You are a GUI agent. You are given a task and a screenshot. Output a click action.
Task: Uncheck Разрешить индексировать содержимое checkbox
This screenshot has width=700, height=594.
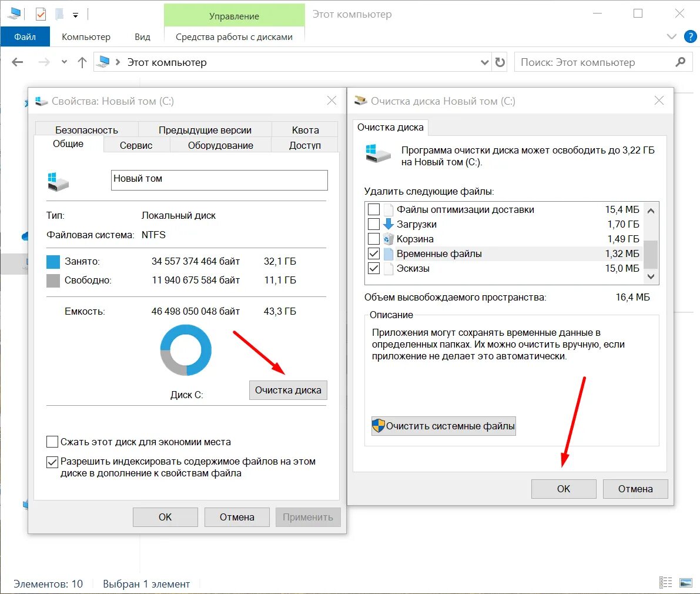[52, 462]
